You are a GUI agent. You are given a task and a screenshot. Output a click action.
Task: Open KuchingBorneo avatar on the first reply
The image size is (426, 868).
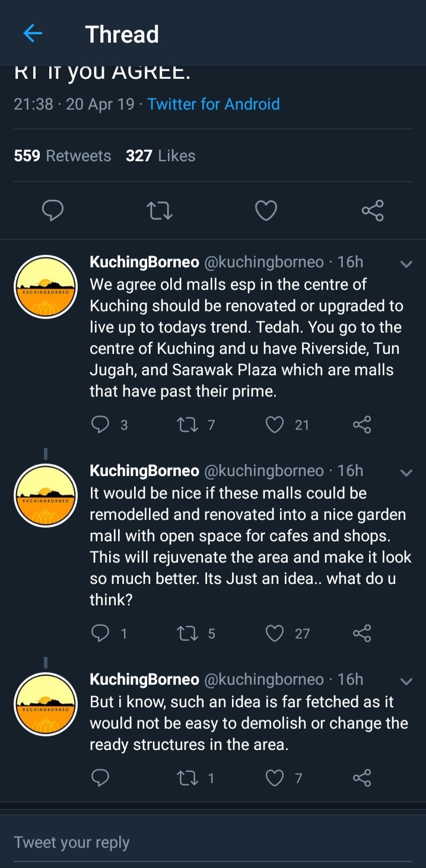pos(46,287)
